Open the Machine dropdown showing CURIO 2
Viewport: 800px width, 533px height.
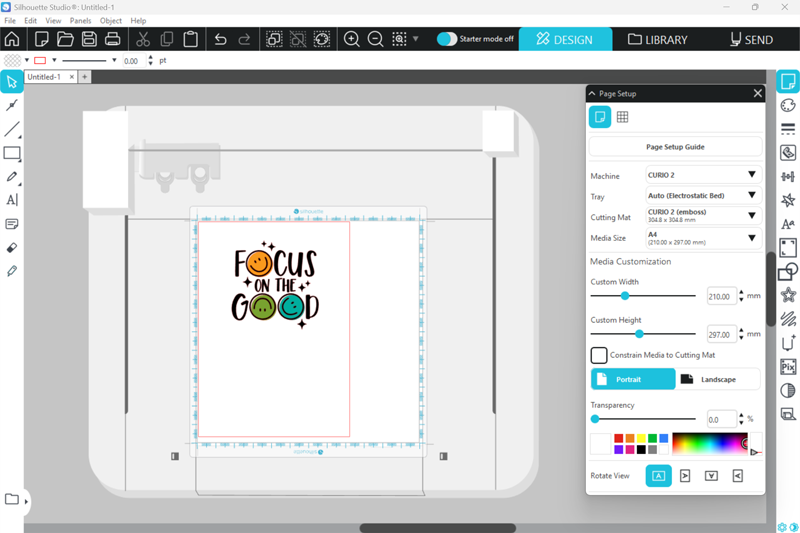click(703, 175)
